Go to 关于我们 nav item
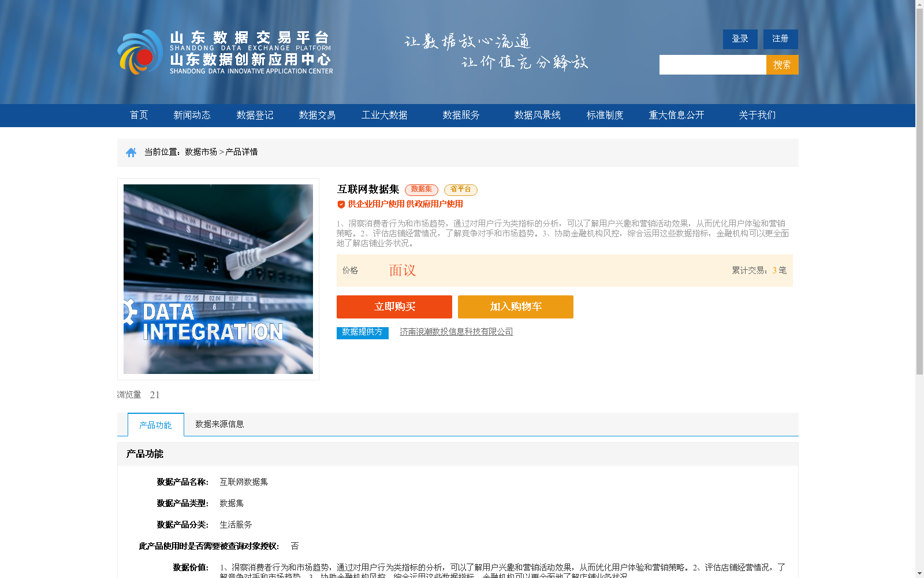 (x=758, y=115)
